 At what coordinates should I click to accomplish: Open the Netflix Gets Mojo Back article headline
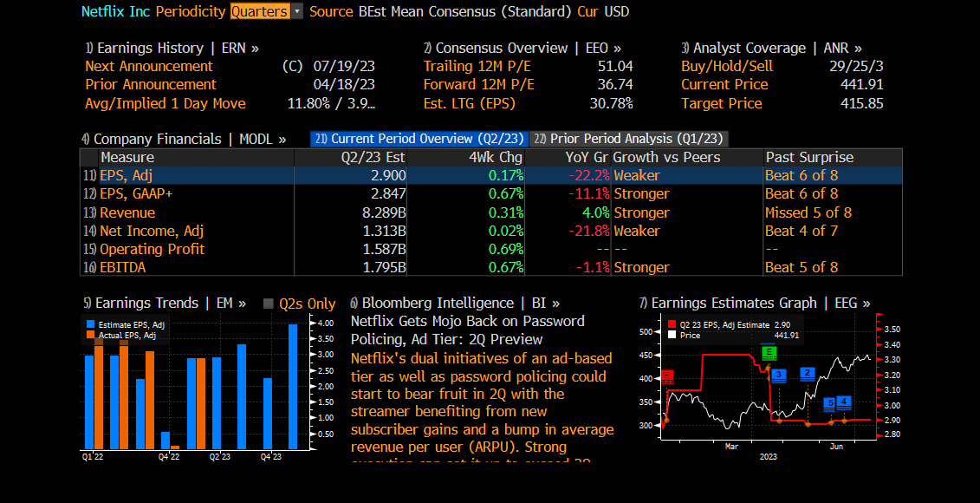tap(468, 330)
